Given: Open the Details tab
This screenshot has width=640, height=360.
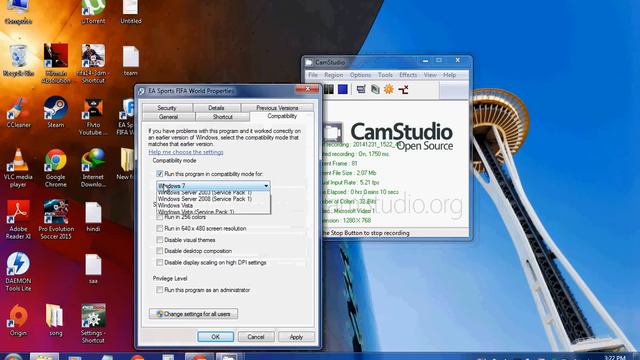Looking at the screenshot, I should (x=216, y=108).
